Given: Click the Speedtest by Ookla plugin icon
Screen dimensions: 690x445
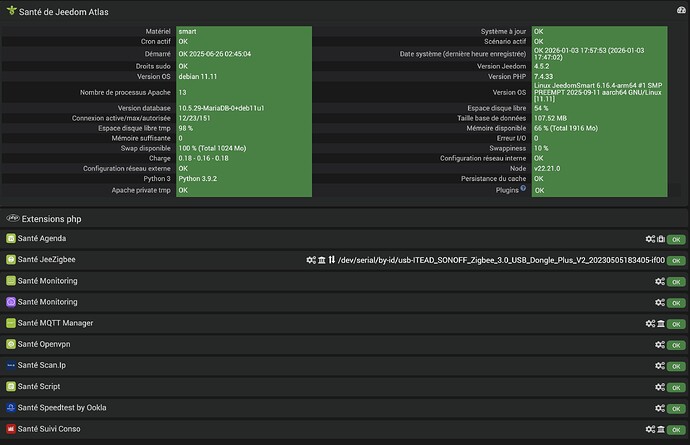Looking at the screenshot, I should coord(11,408).
